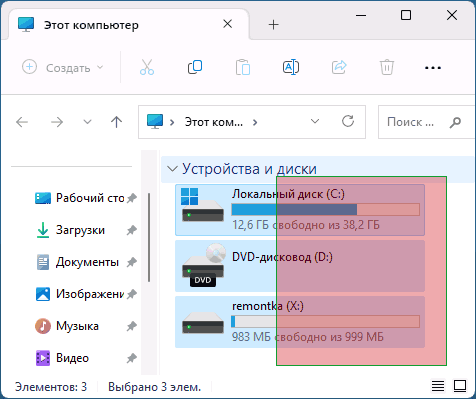The image size is (476, 399).
Task: Go up one level arrow
Action: point(116,122)
